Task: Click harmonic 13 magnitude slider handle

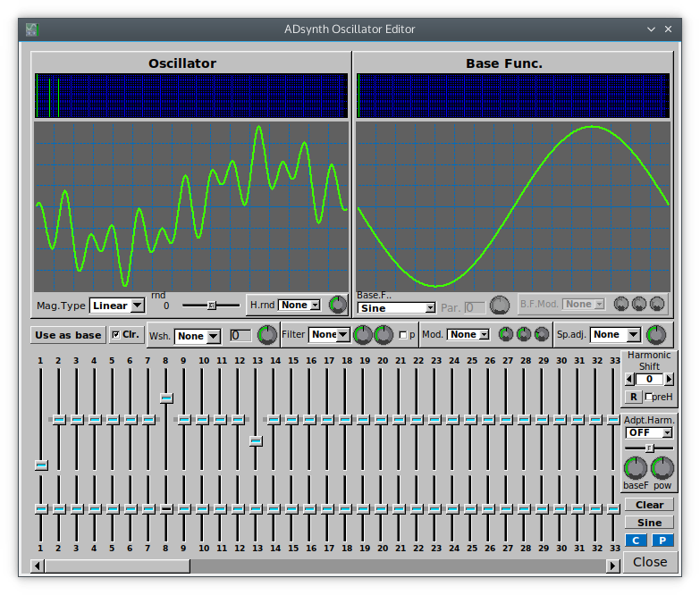Action: 256,441
